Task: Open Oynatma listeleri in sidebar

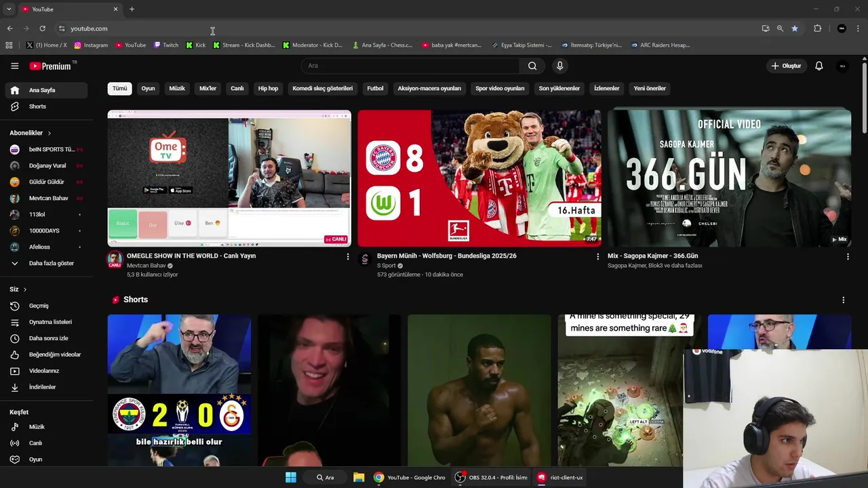Action: tap(46, 322)
